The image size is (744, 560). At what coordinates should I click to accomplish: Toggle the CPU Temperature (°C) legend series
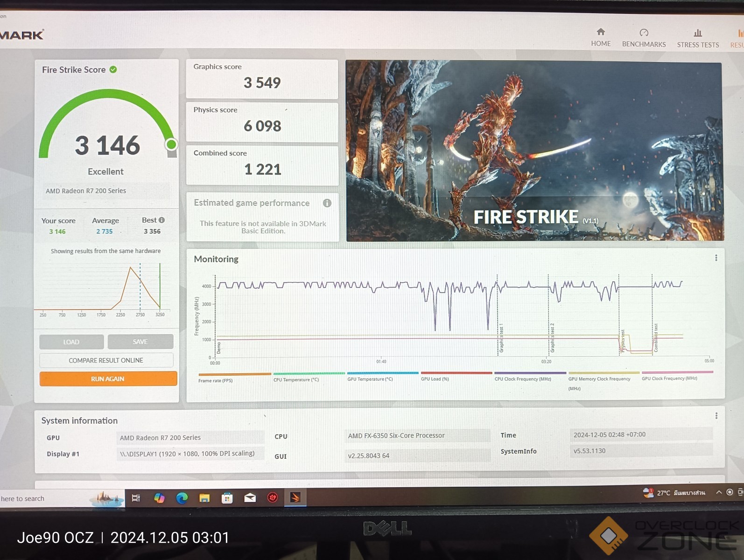coord(309,377)
